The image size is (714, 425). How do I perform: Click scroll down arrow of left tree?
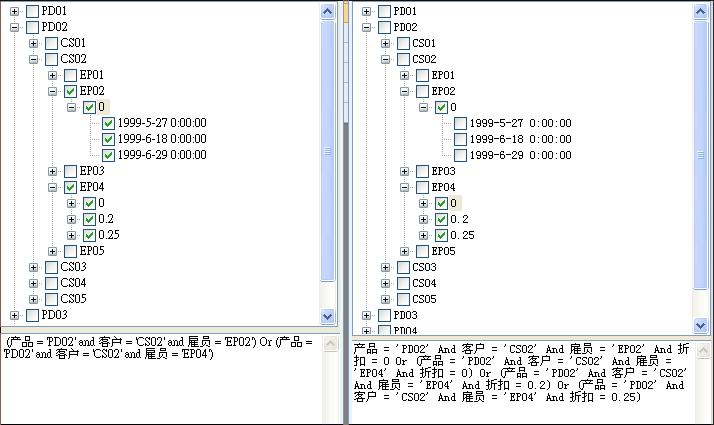pos(327,316)
